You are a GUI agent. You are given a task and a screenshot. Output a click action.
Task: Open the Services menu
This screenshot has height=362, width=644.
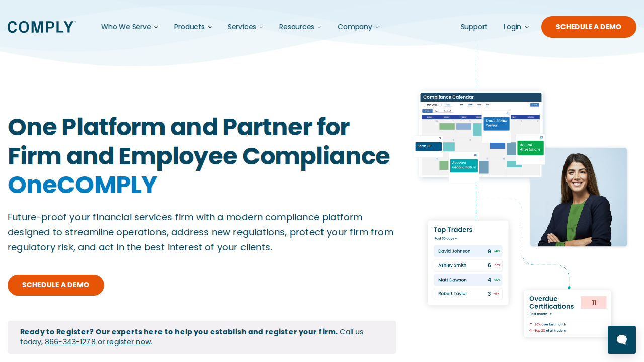coord(242,27)
